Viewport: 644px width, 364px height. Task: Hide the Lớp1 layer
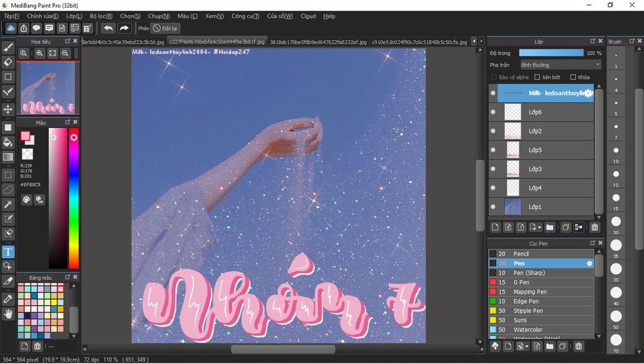(493, 207)
